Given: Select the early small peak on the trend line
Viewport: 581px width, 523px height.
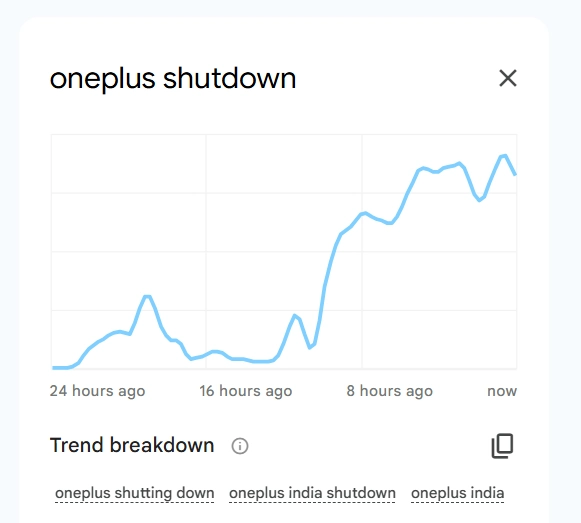Looking at the screenshot, I should [x=147, y=296].
